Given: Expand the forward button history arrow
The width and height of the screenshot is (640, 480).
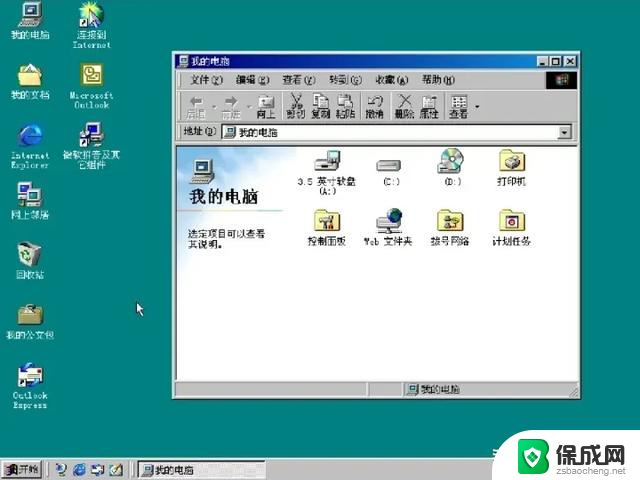Looking at the screenshot, I should (x=249, y=107).
